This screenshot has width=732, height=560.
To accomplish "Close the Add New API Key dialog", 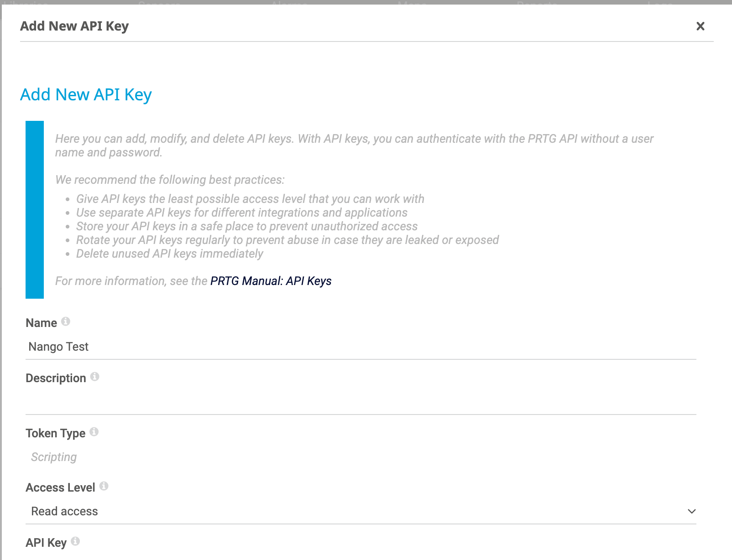I will pos(701,26).
